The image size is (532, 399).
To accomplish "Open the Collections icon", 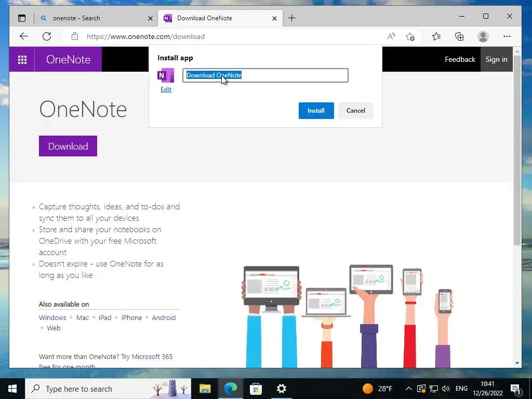I will [459, 36].
